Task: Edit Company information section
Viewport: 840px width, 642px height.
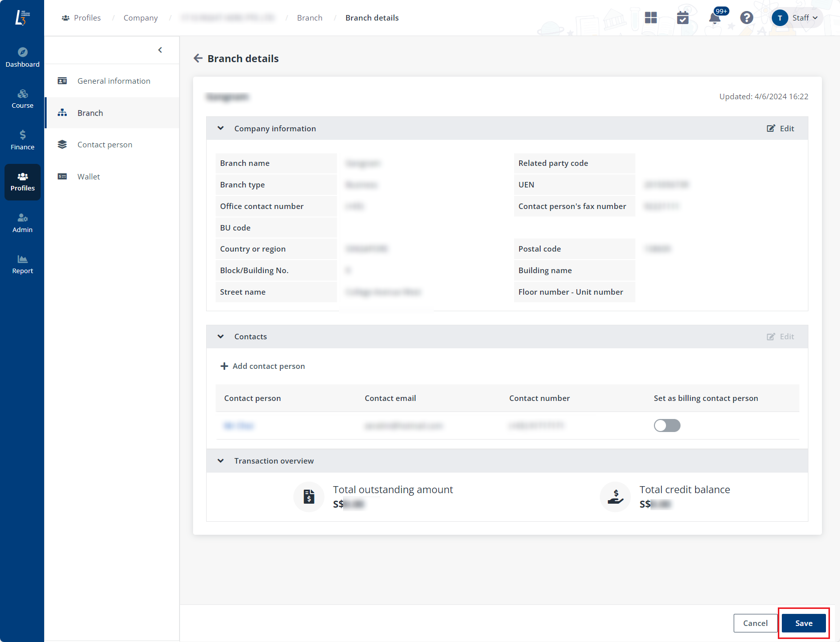Action: [780, 129]
